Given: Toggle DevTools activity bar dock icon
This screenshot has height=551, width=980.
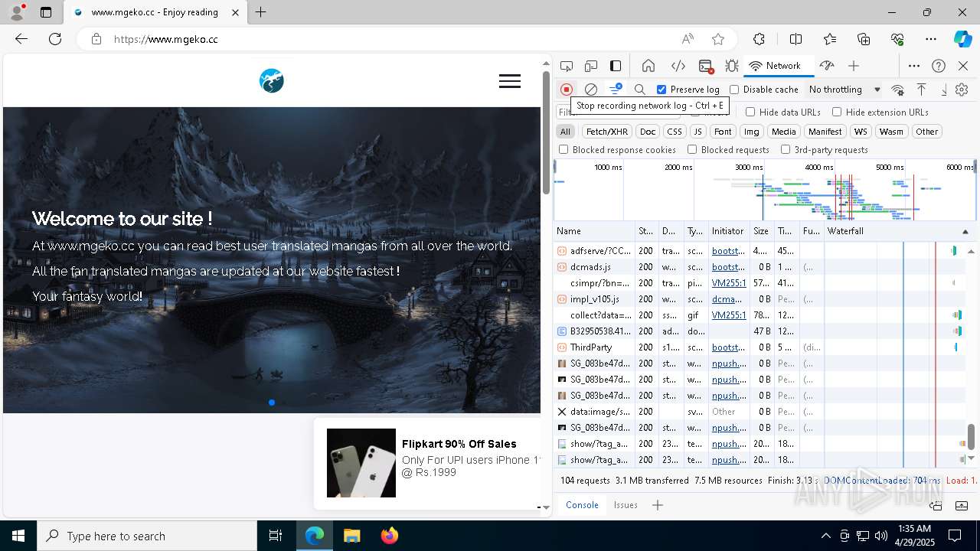Looking at the screenshot, I should point(616,66).
